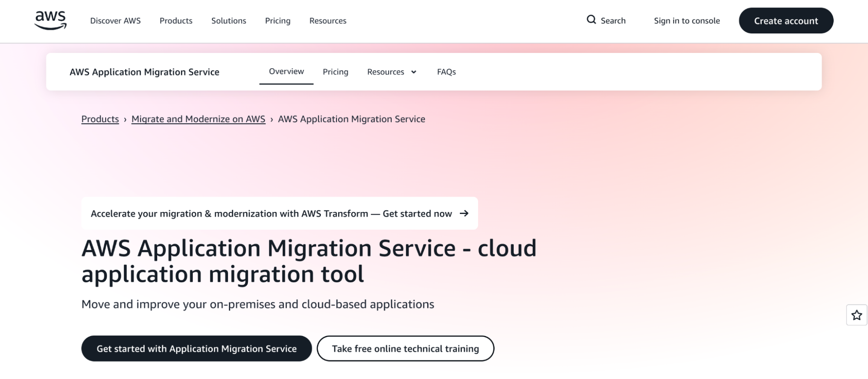868x379 pixels.
Task: Open the Solutions menu
Action: click(228, 21)
